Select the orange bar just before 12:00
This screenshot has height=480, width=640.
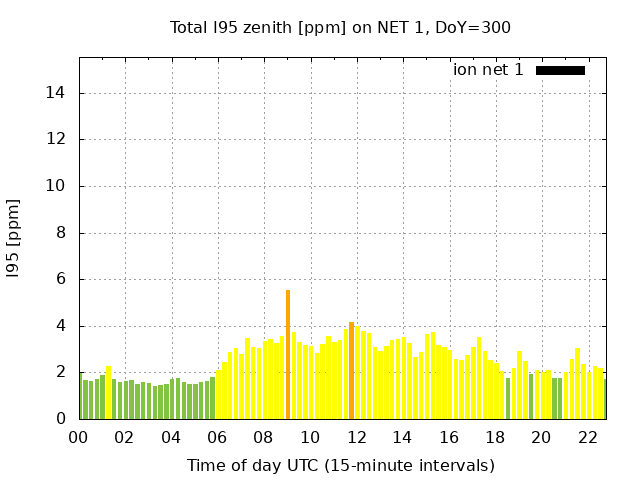click(x=351, y=370)
